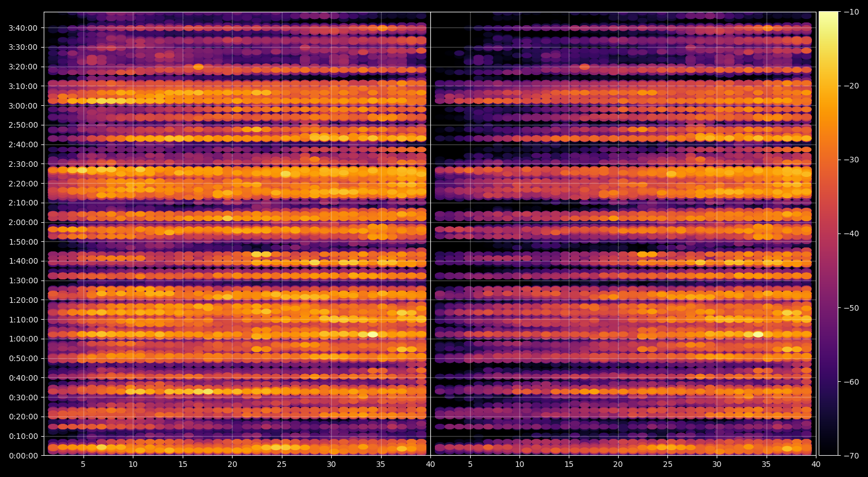868x477 pixels.
Task: Select x-axis label 15 under left heatmap
Action: point(183,464)
